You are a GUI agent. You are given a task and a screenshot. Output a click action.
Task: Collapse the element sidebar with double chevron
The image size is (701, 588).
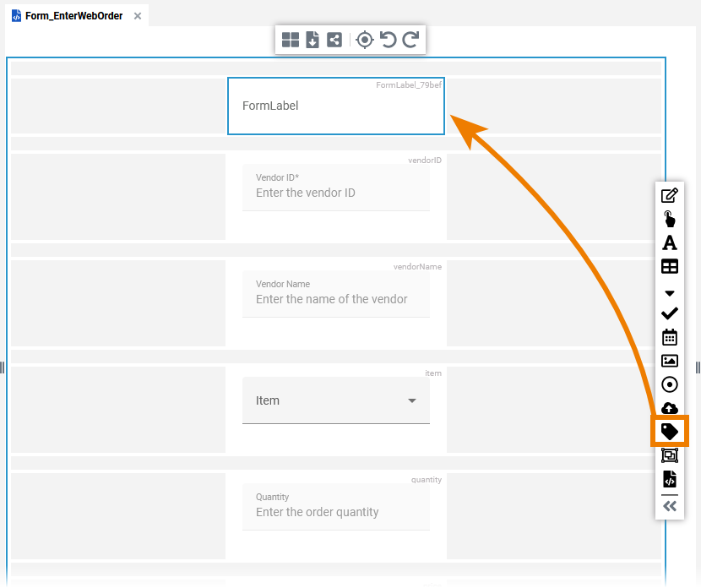pos(670,506)
